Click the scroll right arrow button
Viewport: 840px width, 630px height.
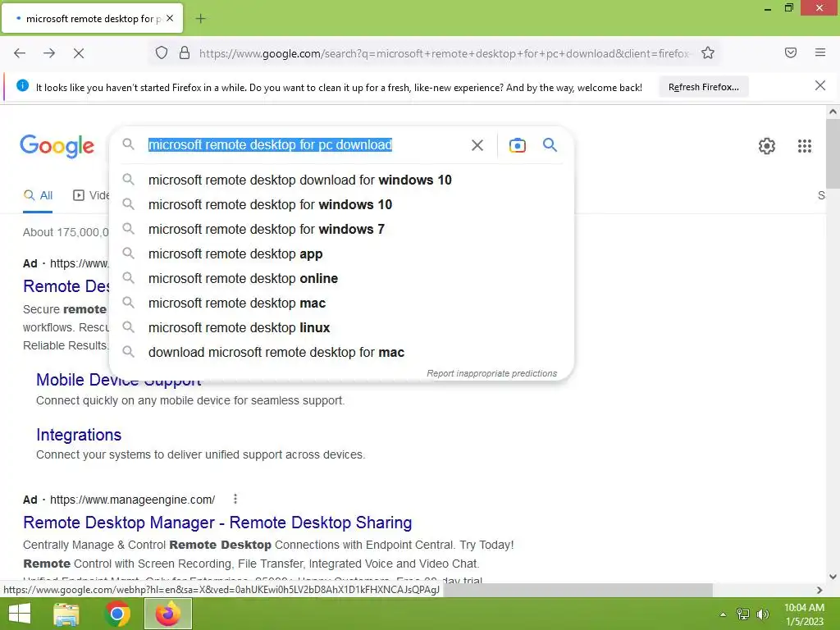coord(819,590)
